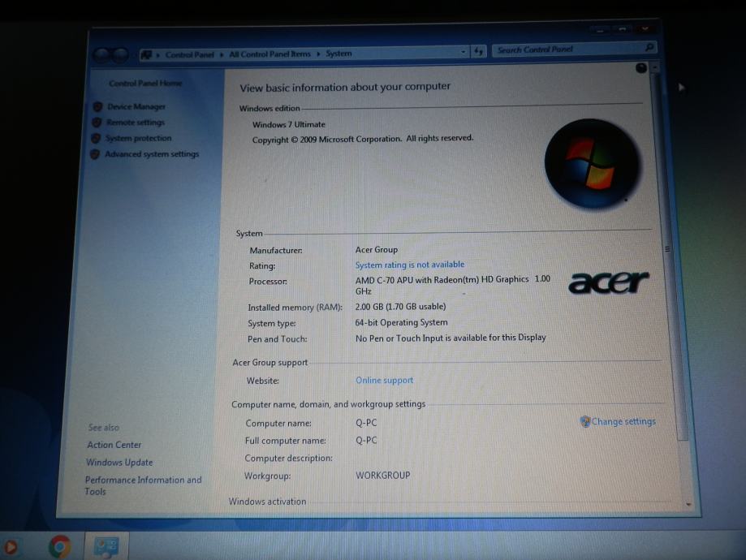Screen dimensions: 746x560
Task: Click the 'Acer Group' manufacturer value
Action: [x=377, y=249]
